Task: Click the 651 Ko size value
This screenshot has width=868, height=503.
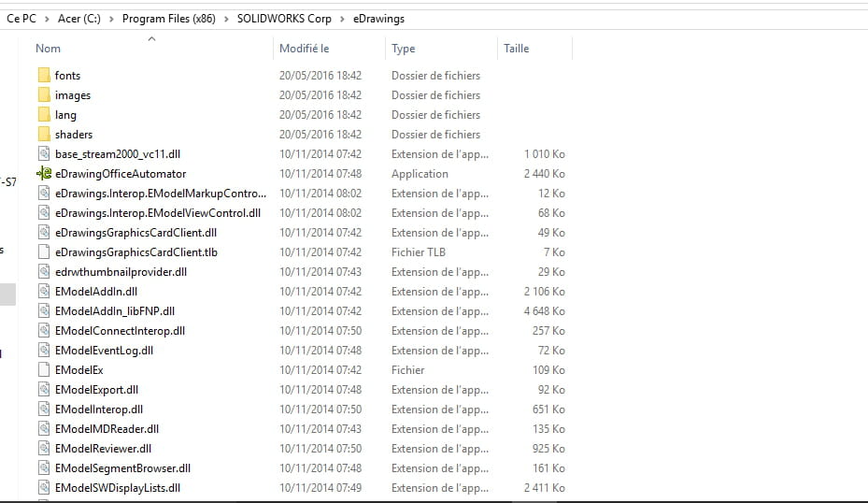Action: coord(548,409)
